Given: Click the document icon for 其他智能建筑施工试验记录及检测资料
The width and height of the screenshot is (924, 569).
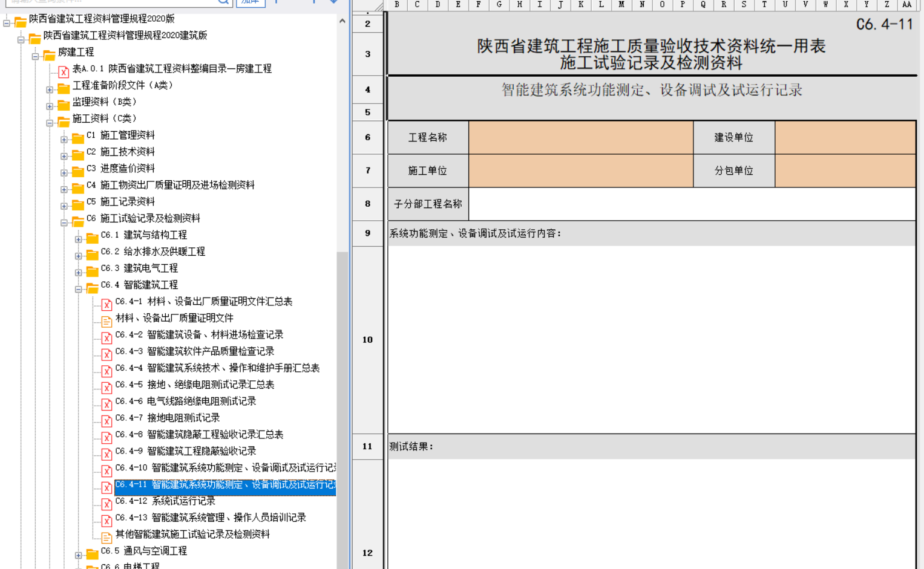Looking at the screenshot, I should 106,537.
